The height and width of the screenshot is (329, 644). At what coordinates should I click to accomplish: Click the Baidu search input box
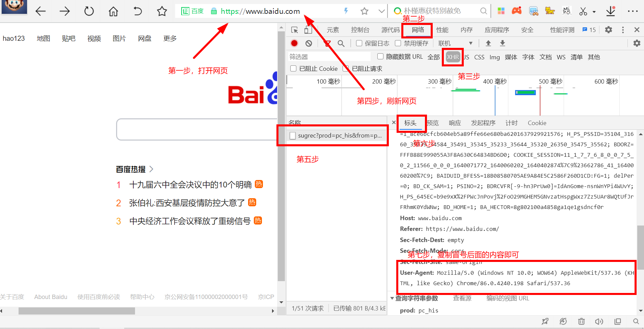197,129
